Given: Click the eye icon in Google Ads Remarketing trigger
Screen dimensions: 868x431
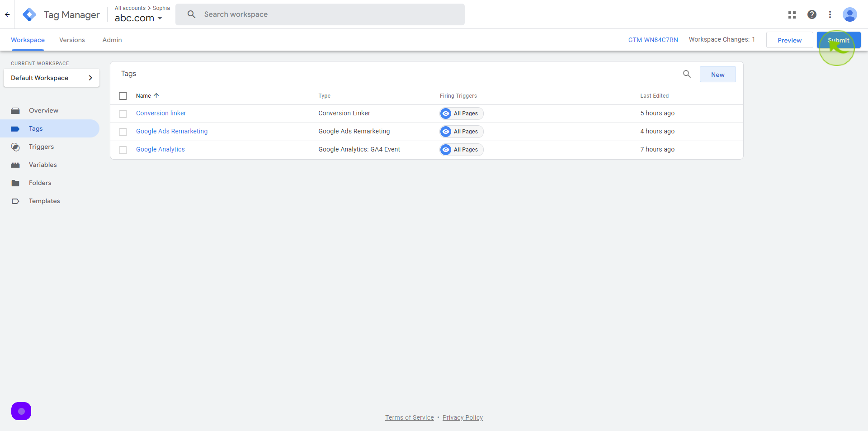Looking at the screenshot, I should tap(446, 132).
